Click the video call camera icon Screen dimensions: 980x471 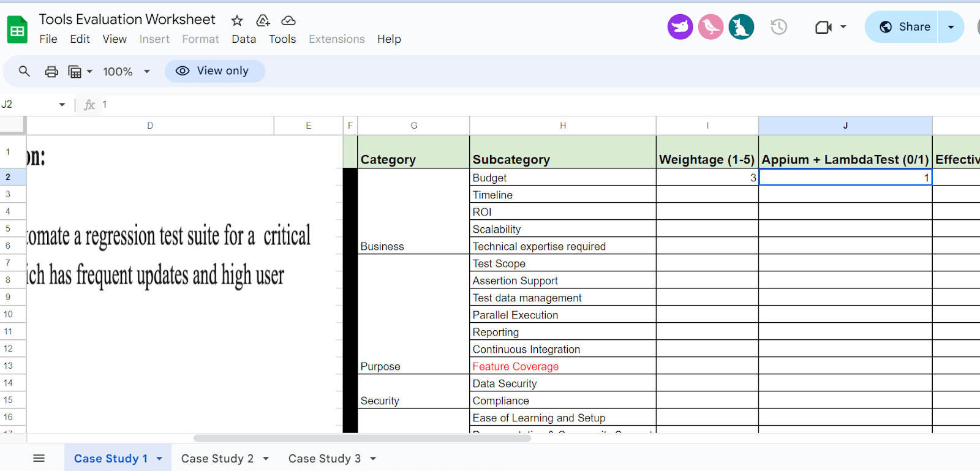pyautogui.click(x=823, y=27)
